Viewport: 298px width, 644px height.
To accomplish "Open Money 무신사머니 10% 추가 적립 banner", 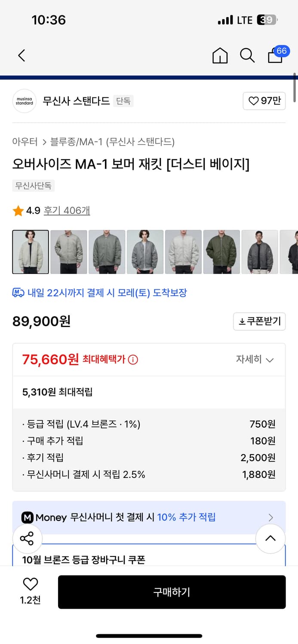I will coord(149,517).
